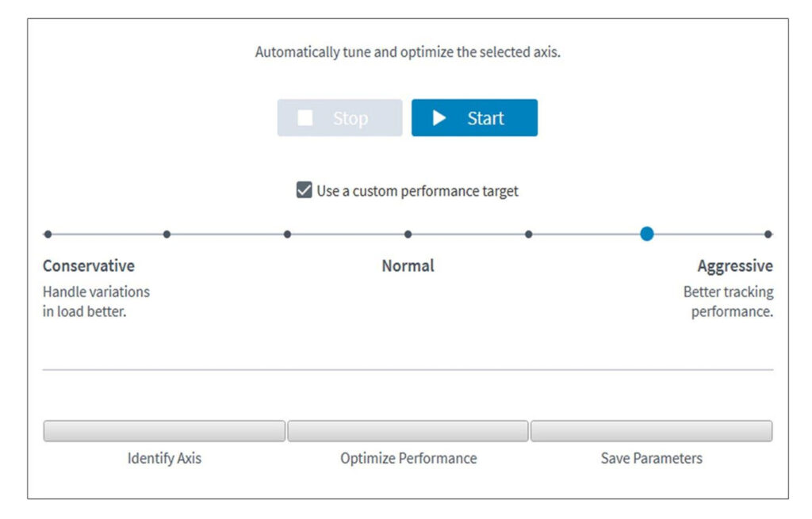Set slider to the leftmost Conservative stop

tap(48, 234)
